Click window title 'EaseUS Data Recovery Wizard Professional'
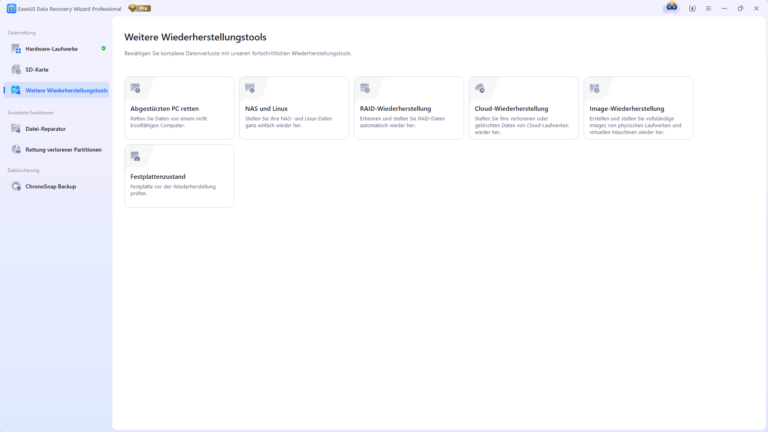The width and height of the screenshot is (768, 432). [70, 9]
